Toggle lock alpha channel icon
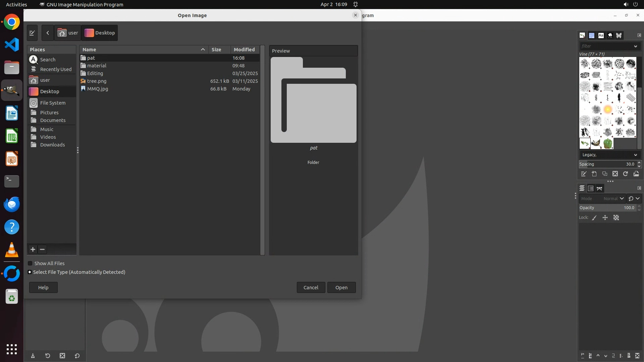 pos(616,218)
